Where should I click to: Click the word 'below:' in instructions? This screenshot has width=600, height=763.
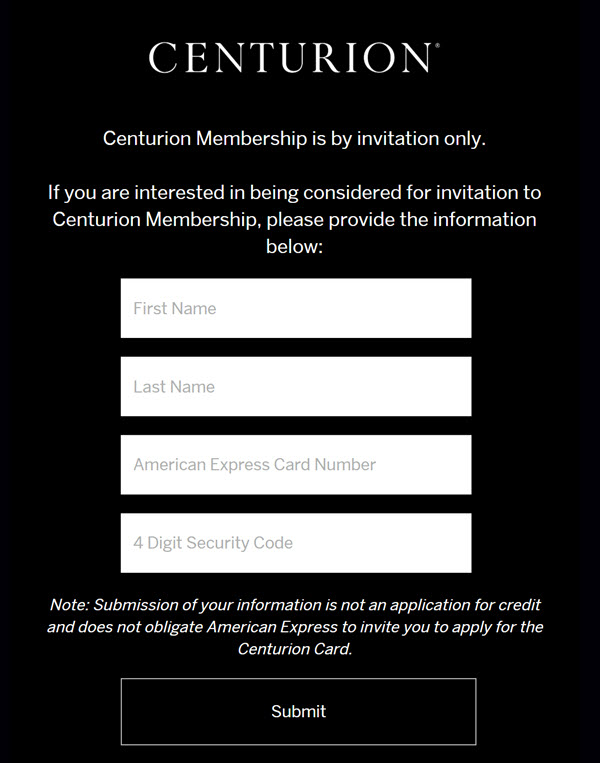pos(294,247)
